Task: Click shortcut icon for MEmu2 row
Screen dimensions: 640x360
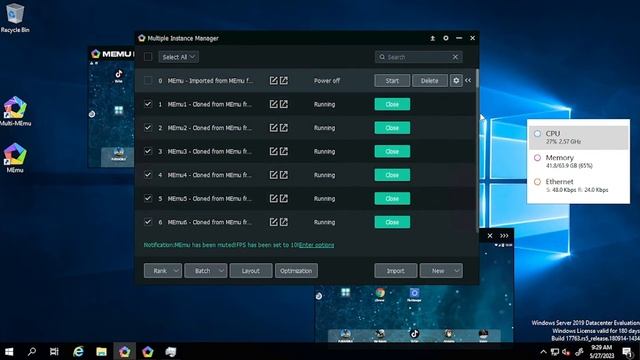Action: [284, 128]
